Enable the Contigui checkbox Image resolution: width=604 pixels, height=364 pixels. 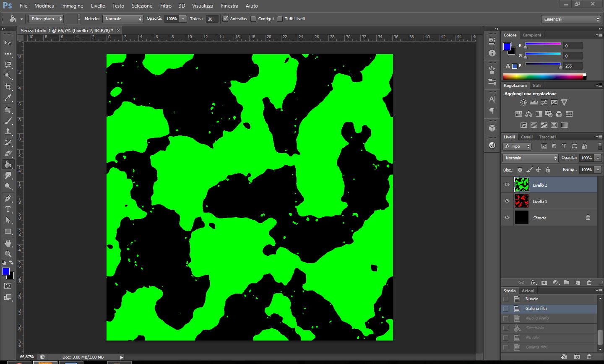click(253, 19)
